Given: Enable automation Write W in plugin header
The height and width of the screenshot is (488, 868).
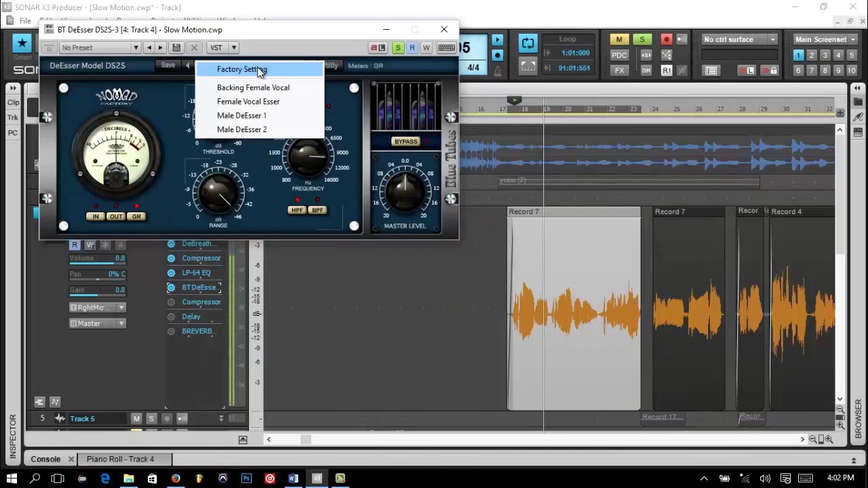Looking at the screenshot, I should pos(426,47).
